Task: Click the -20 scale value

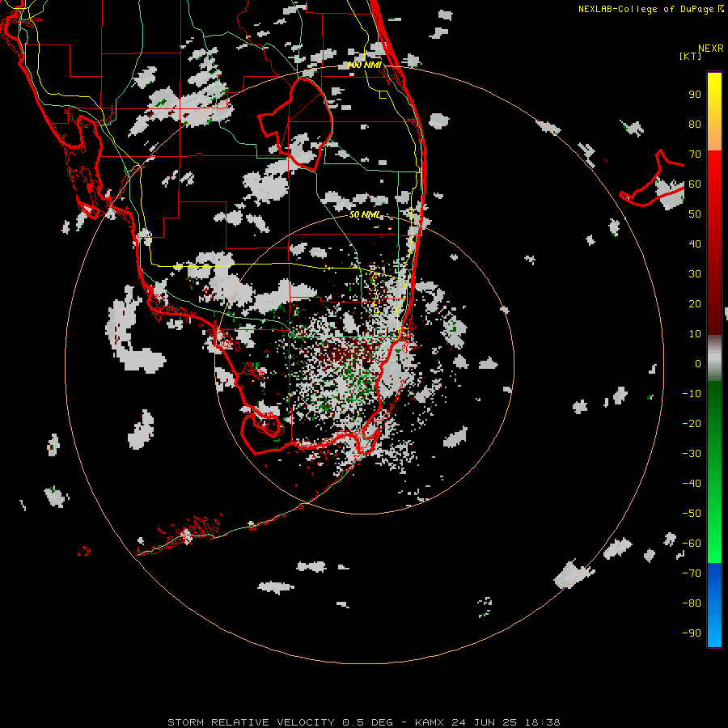Action: pyautogui.click(x=692, y=423)
